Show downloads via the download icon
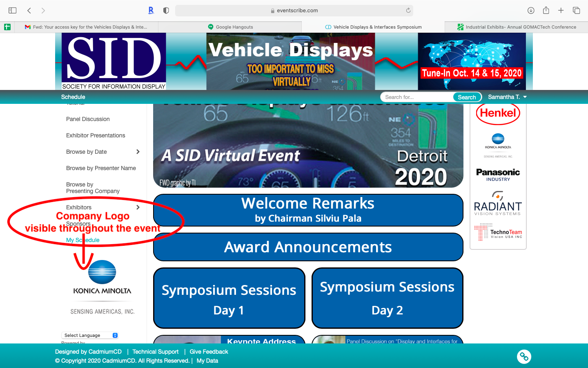588x368 pixels. pos(531,10)
